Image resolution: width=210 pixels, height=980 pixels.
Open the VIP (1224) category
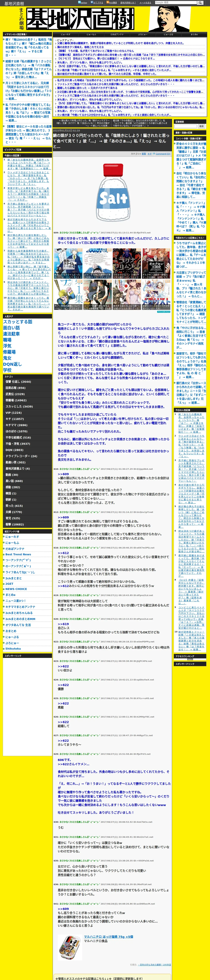[x=13, y=413]
